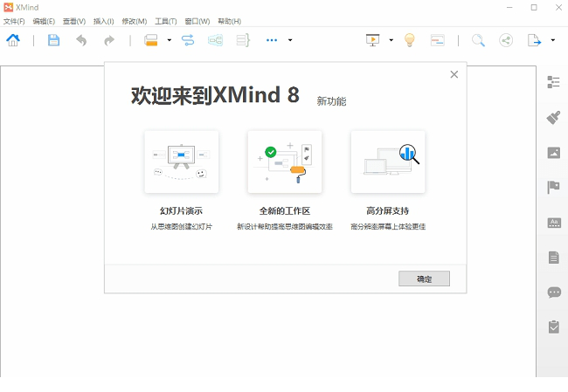Open the Comments panel
568x392 pixels.
pyautogui.click(x=554, y=292)
